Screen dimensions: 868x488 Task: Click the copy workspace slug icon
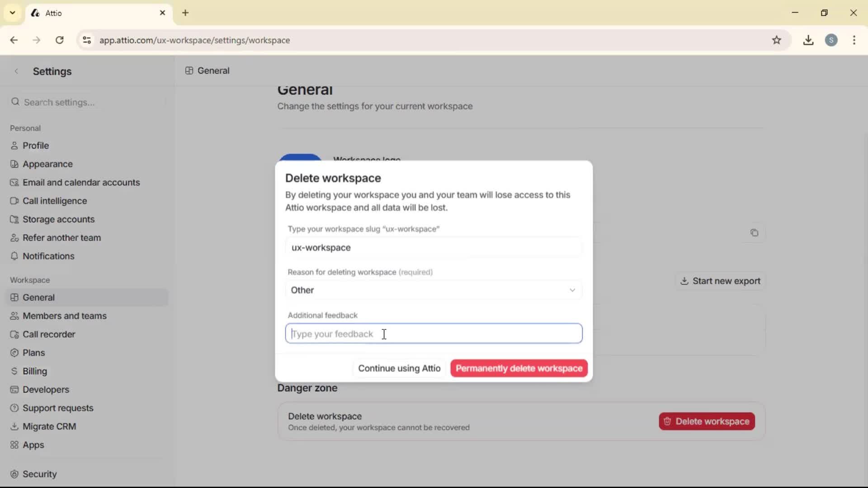[754, 233]
